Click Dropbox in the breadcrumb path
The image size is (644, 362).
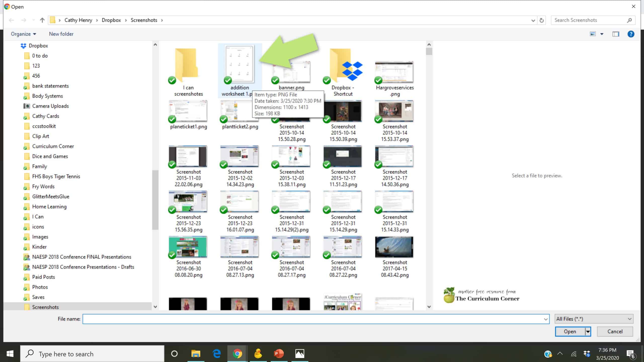click(x=111, y=20)
